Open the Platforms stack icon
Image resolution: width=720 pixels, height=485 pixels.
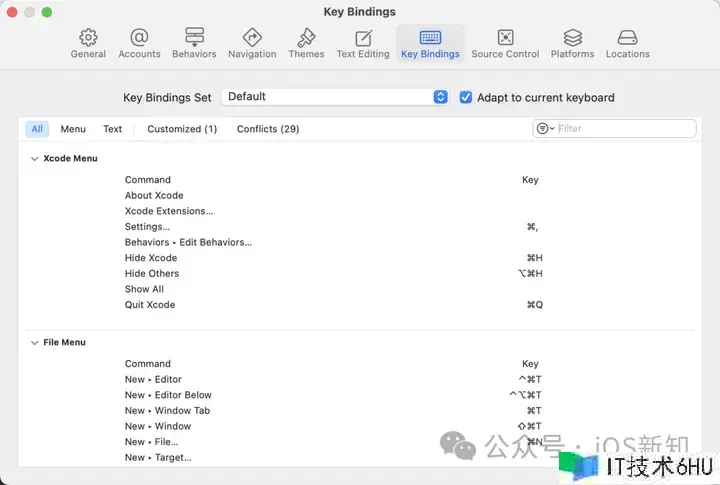tap(573, 37)
